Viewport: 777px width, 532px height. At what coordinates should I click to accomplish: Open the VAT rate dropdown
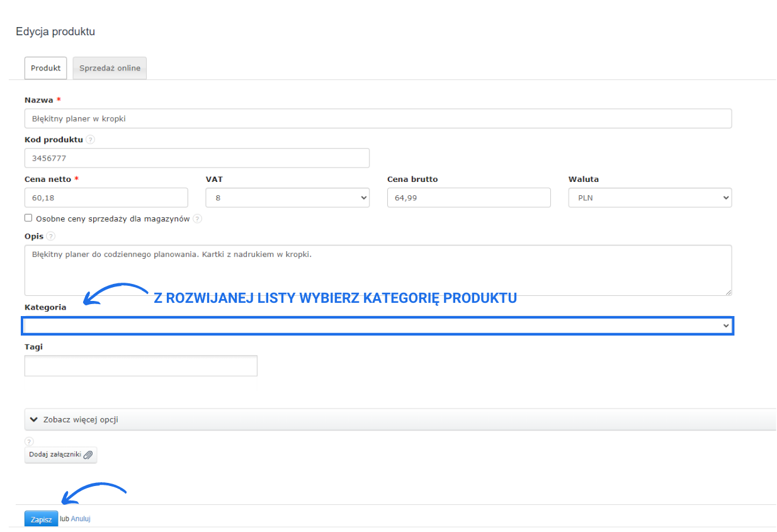pos(287,198)
